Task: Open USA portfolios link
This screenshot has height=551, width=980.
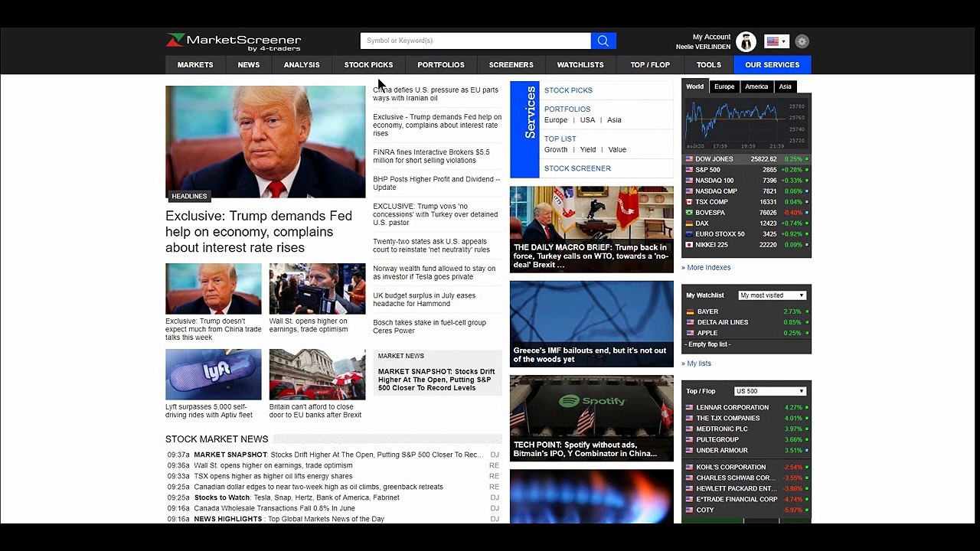Action: [587, 120]
